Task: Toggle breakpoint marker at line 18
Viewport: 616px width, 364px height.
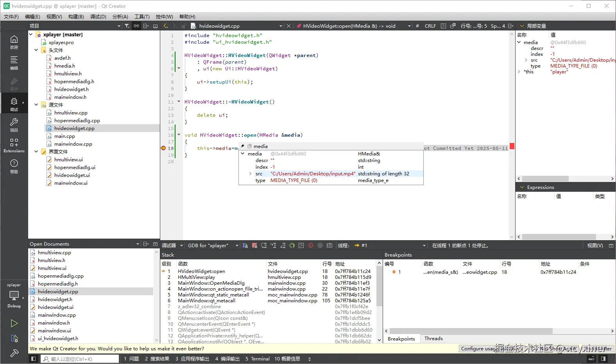Action: (x=163, y=148)
